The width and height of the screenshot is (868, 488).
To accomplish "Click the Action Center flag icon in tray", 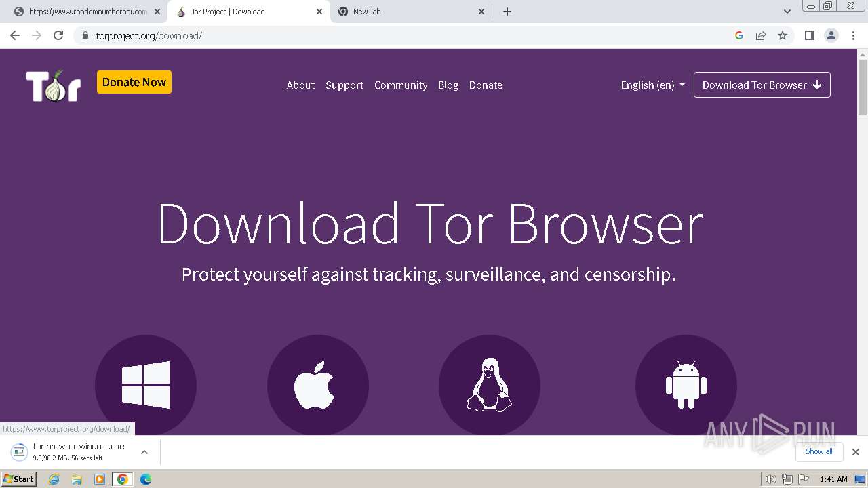I will [x=804, y=479].
